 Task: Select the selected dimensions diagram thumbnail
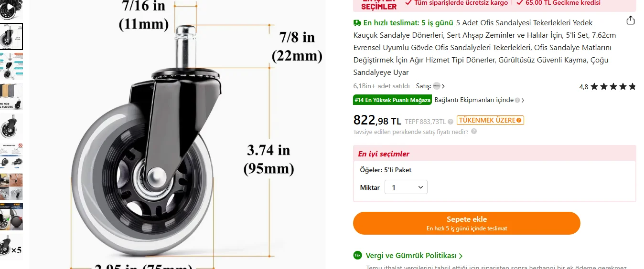tap(11, 36)
